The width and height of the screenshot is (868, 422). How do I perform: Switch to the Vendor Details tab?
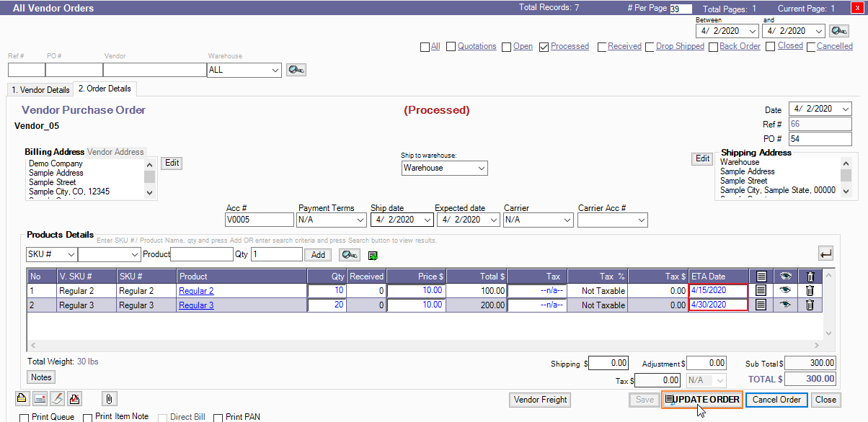pos(40,90)
